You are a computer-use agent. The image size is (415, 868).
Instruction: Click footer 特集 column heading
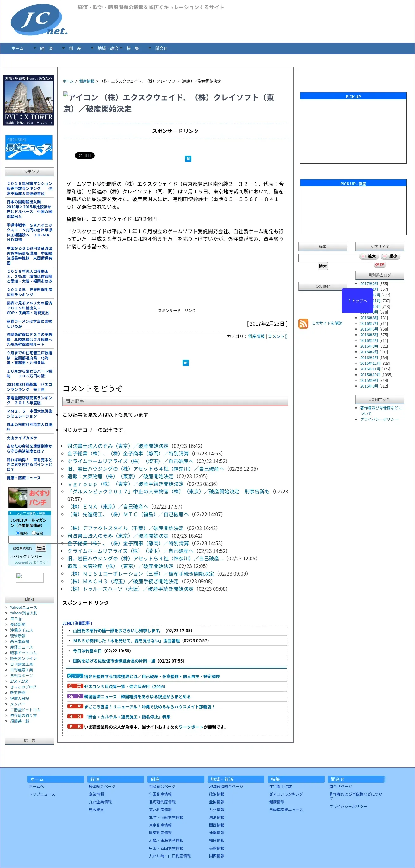pyautogui.click(x=296, y=779)
